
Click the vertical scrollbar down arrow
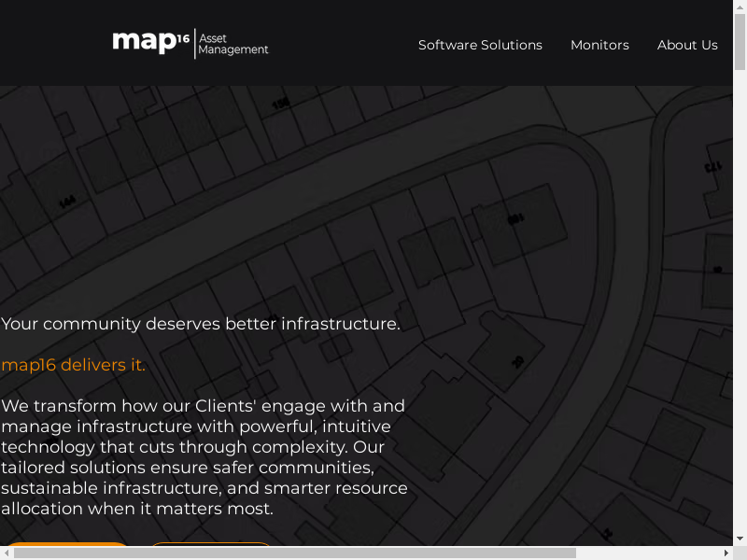point(740,539)
